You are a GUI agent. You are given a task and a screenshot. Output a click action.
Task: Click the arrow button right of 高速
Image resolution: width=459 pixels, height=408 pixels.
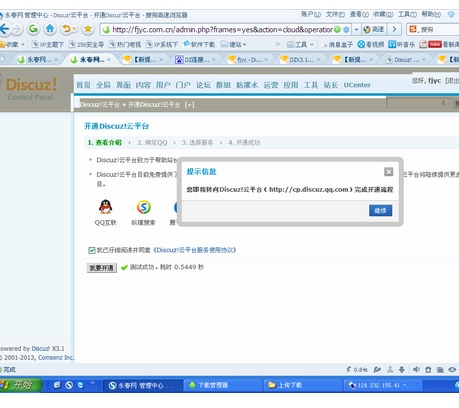click(395, 30)
